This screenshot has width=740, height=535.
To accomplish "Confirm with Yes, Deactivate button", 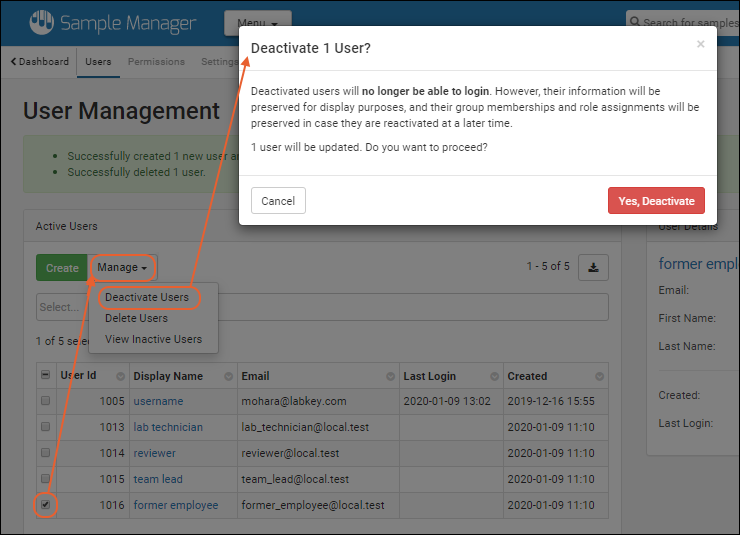I will [x=656, y=201].
